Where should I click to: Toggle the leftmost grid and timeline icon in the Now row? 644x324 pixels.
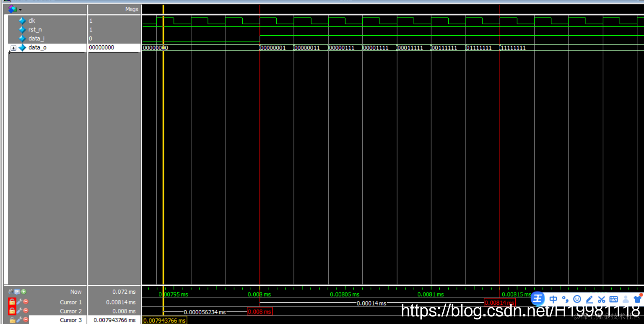point(11,292)
